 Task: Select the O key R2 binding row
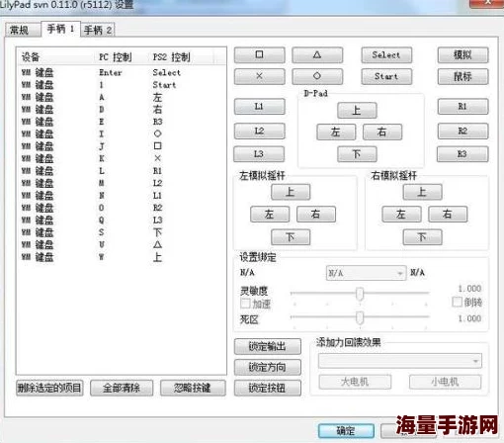point(121,208)
